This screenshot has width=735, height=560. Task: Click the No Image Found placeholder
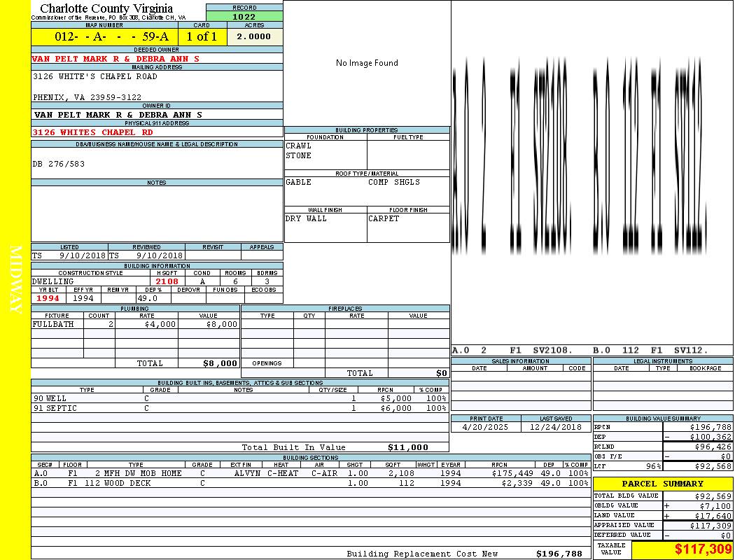[x=367, y=63]
